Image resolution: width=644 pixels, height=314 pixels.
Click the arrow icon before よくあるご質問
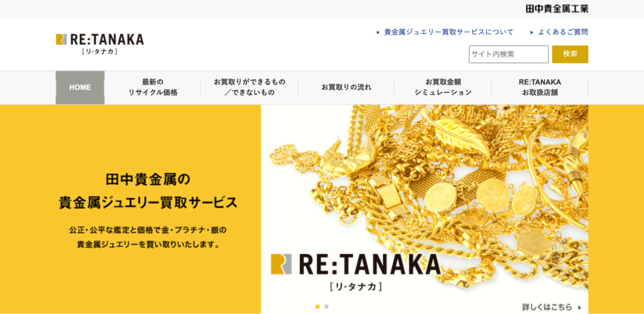(x=532, y=32)
